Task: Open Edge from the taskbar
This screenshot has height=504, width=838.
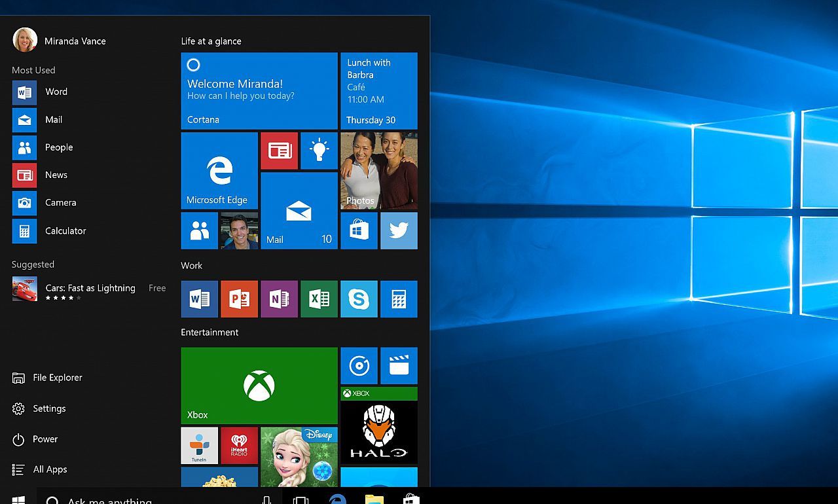Action: pyautogui.click(x=337, y=498)
